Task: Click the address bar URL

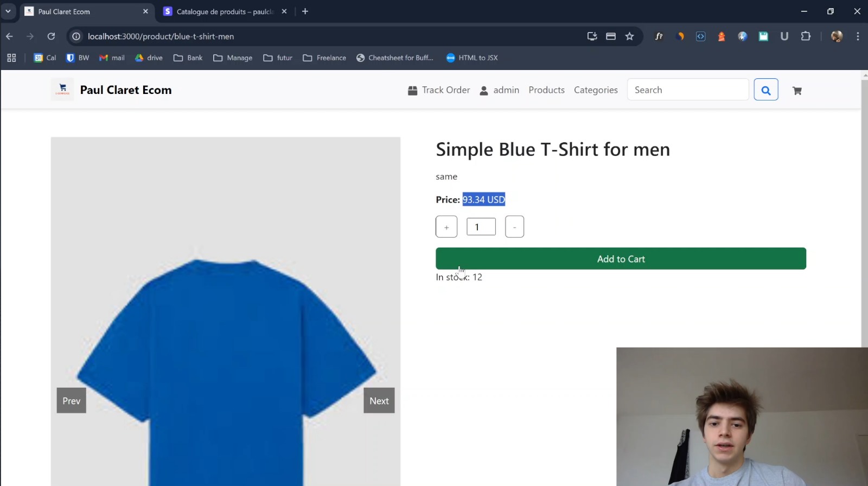Action: (161, 36)
